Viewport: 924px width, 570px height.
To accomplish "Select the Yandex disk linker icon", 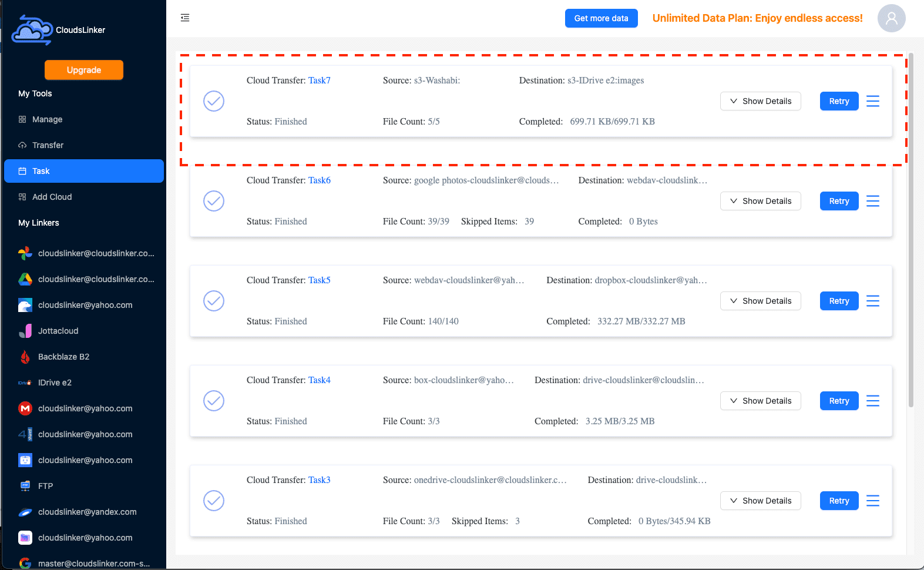I will [25, 512].
